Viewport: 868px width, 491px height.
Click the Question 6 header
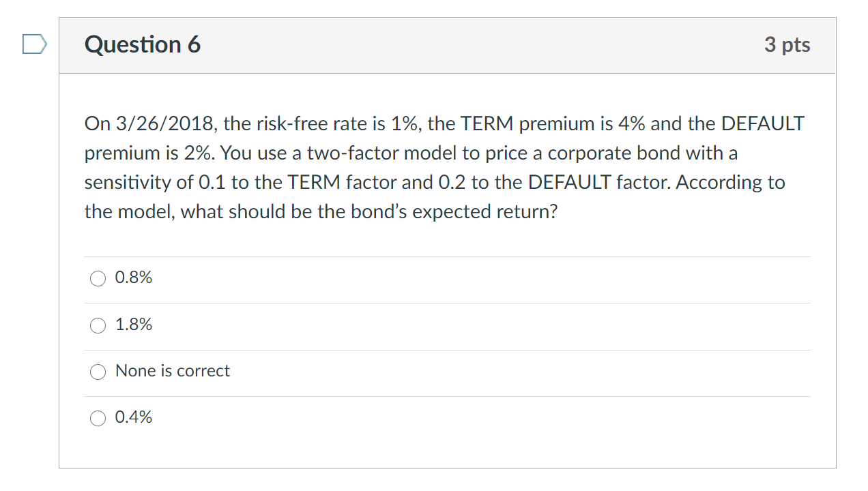(143, 44)
